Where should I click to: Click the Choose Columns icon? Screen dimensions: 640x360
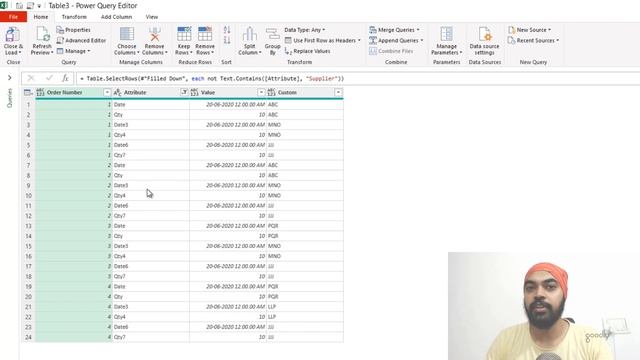pos(127,34)
